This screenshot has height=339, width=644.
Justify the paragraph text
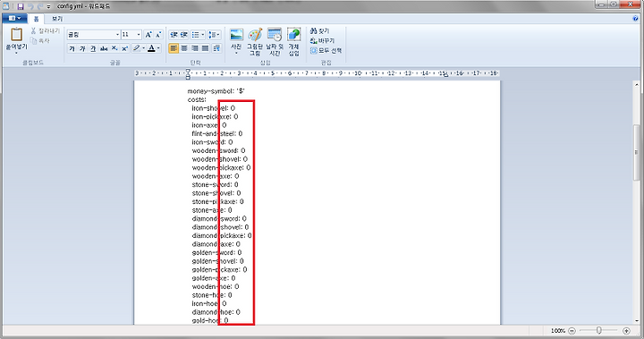coord(206,48)
